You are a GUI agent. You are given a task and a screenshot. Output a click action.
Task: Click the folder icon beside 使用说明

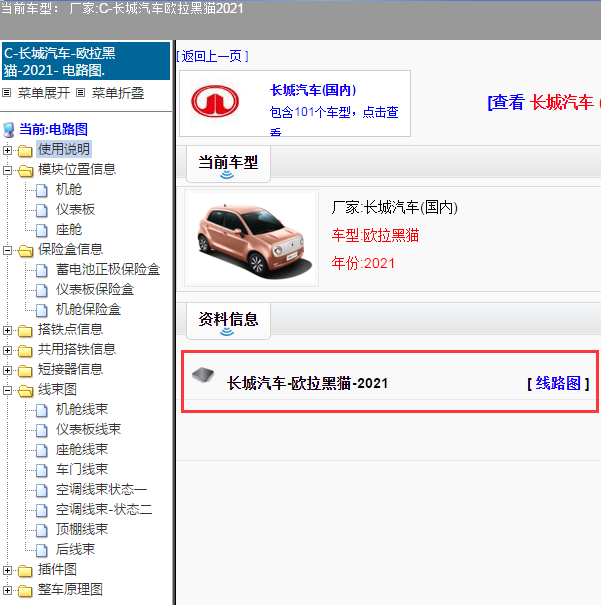click(25, 150)
